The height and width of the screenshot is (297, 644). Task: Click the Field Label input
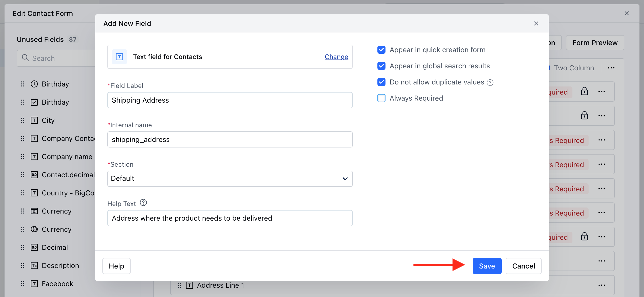coord(230,100)
